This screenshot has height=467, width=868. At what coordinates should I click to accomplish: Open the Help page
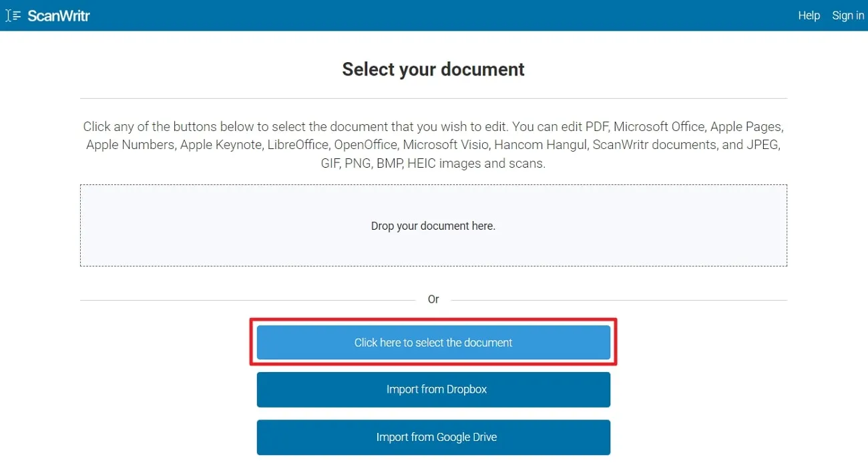point(809,15)
